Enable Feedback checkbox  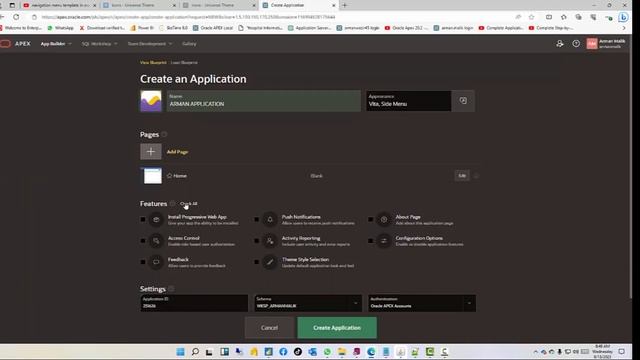click(143, 262)
